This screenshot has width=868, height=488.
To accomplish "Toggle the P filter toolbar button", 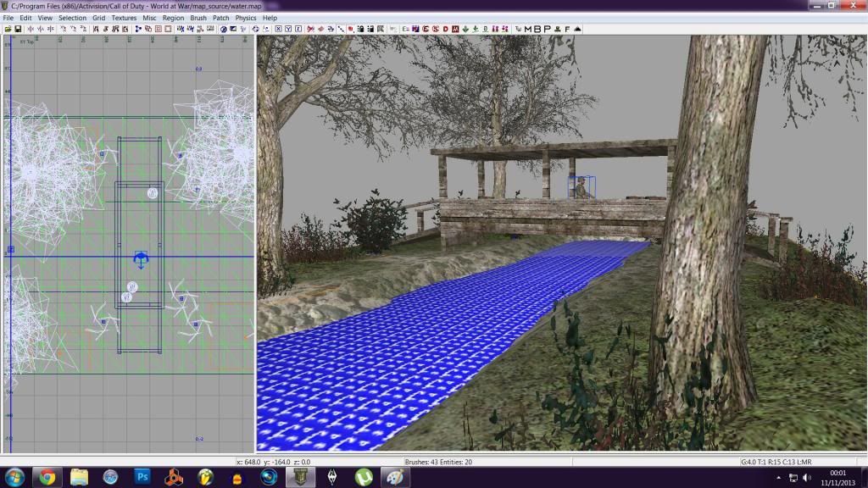I will pyautogui.click(x=547, y=29).
